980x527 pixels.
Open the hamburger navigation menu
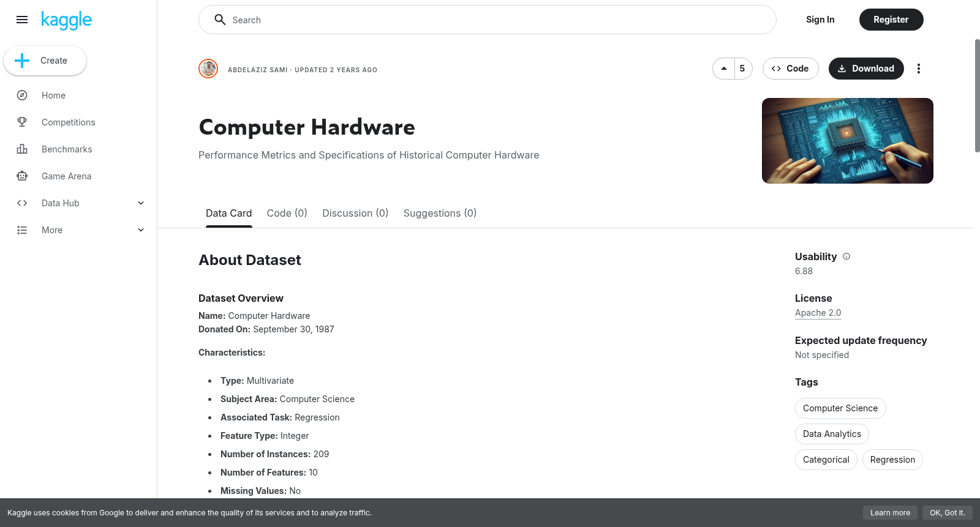22,20
